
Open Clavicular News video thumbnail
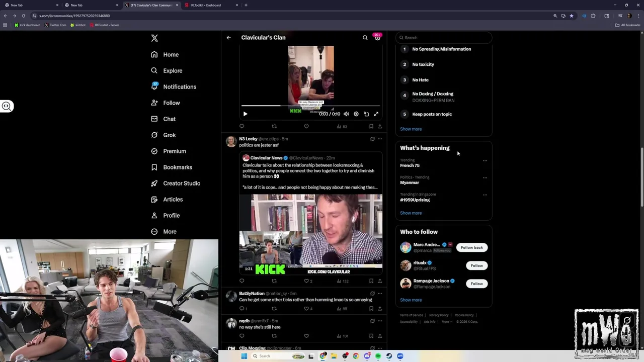310,235
